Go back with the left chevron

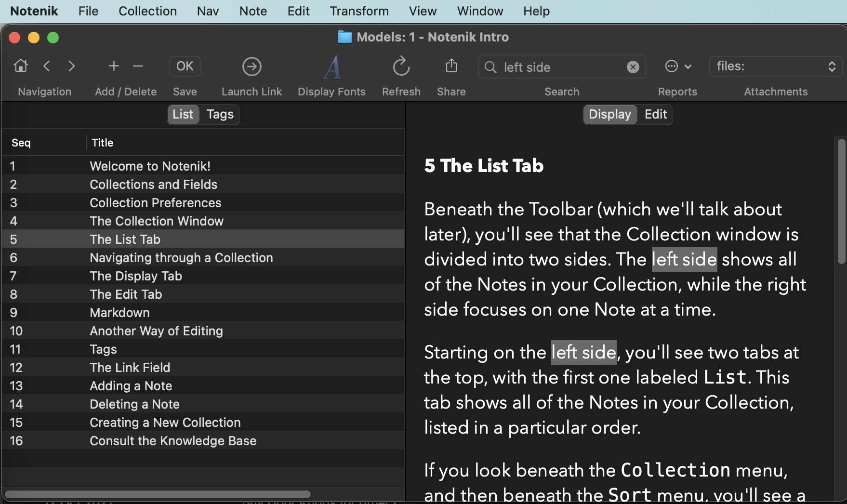tap(47, 66)
